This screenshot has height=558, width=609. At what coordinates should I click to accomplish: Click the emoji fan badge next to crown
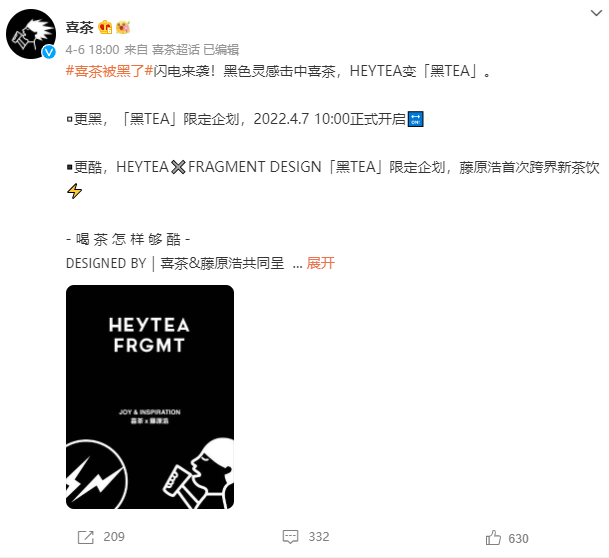123,28
